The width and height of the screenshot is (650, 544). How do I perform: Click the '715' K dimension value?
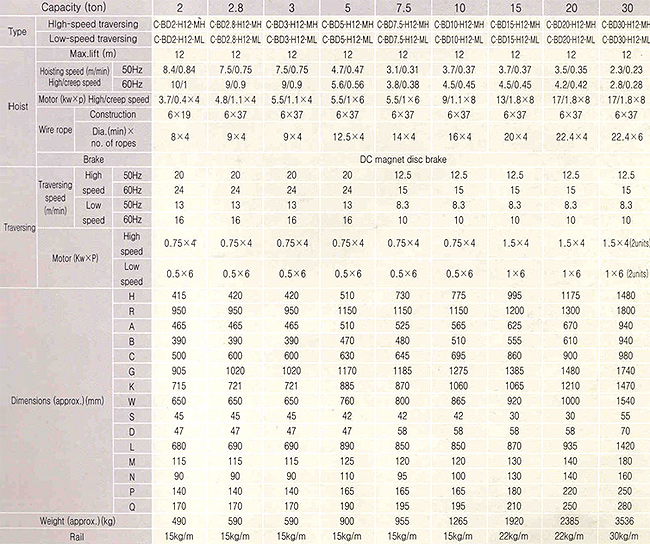point(179,386)
